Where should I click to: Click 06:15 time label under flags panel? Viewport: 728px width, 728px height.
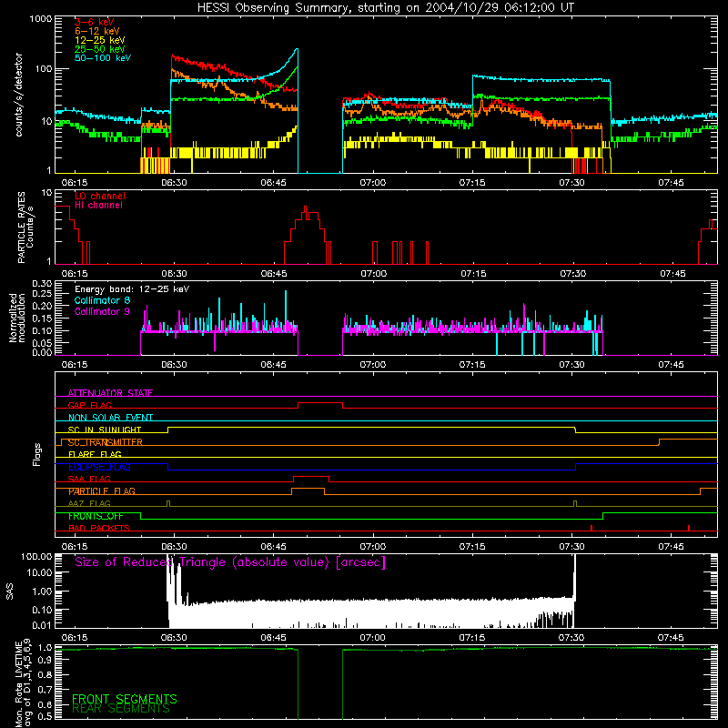point(75,547)
